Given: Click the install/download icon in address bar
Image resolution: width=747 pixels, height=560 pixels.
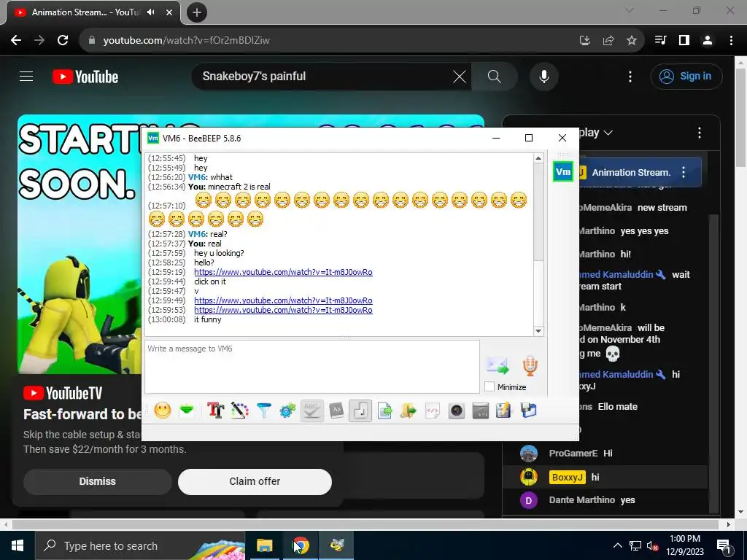Looking at the screenshot, I should 584,40.
